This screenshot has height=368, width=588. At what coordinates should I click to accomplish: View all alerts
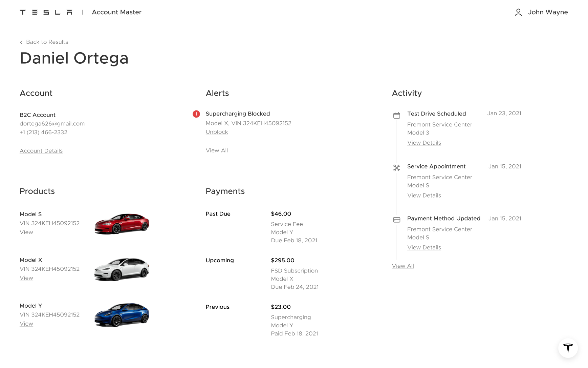point(217,150)
